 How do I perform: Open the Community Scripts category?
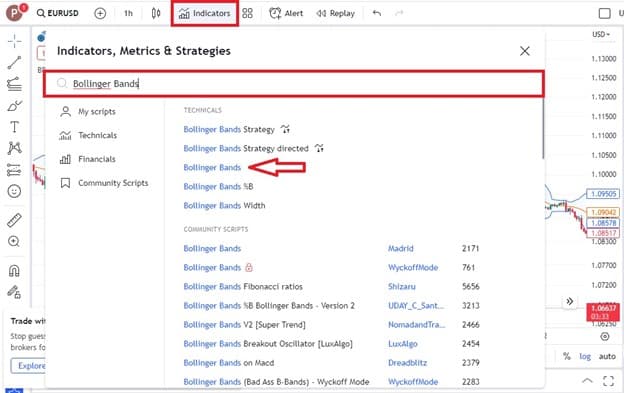click(104, 183)
